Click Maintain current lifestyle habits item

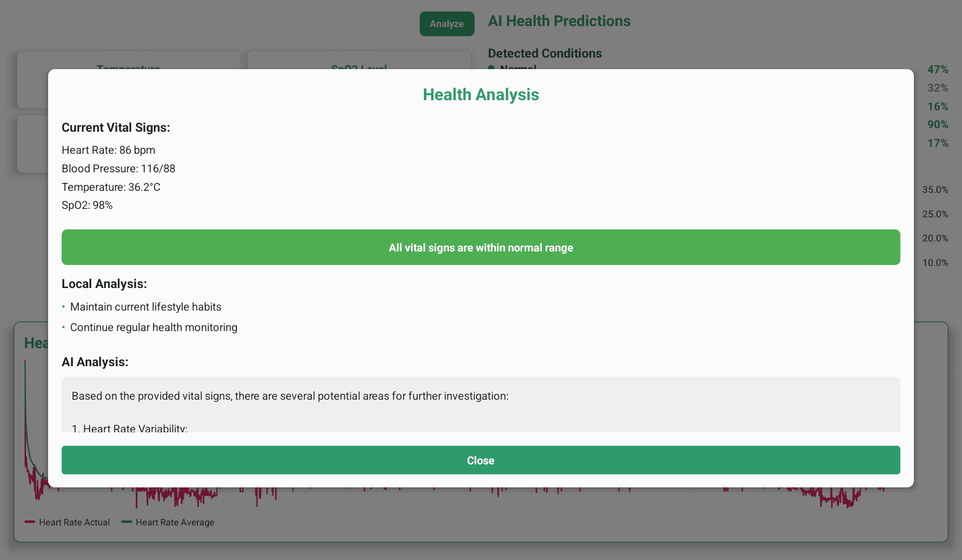tap(146, 307)
